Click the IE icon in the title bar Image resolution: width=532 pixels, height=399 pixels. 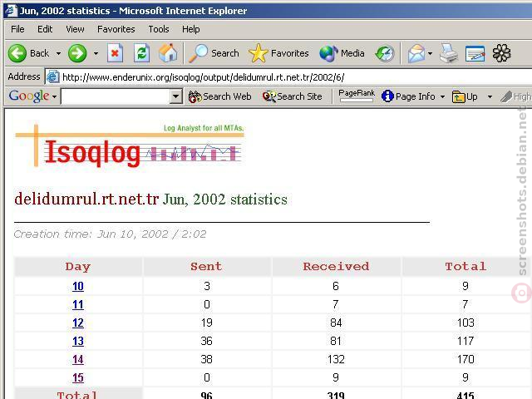tap(11, 11)
